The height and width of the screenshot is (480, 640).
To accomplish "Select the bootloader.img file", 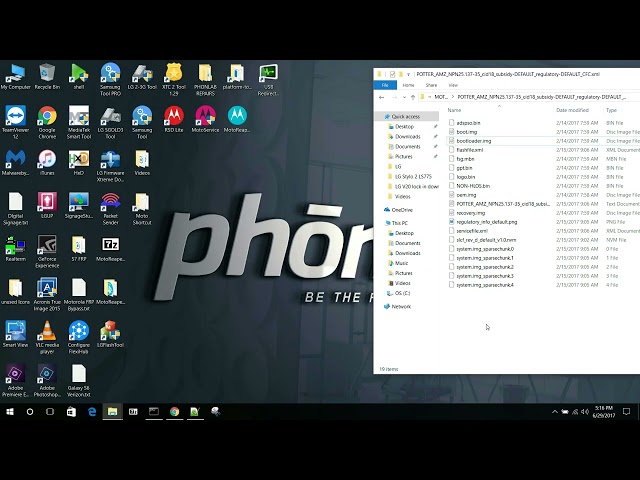I will (x=473, y=141).
